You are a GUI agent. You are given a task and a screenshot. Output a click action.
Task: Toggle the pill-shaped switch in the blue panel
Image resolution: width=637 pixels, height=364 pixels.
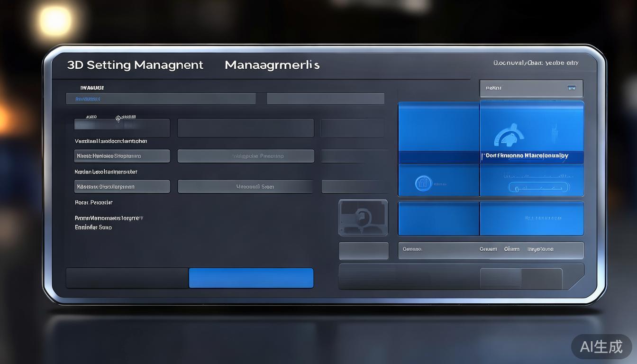pyautogui.click(x=537, y=188)
